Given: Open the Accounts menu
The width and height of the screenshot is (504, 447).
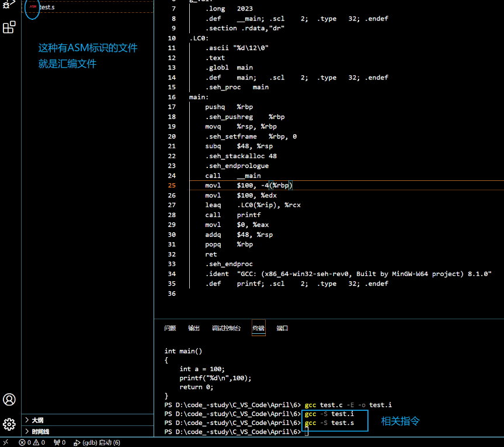Looking at the screenshot, I should coord(9,400).
